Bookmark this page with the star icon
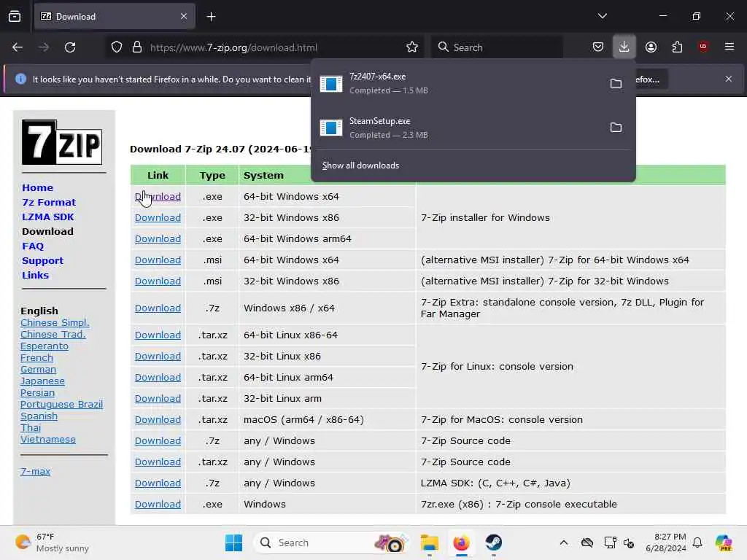 click(x=412, y=47)
